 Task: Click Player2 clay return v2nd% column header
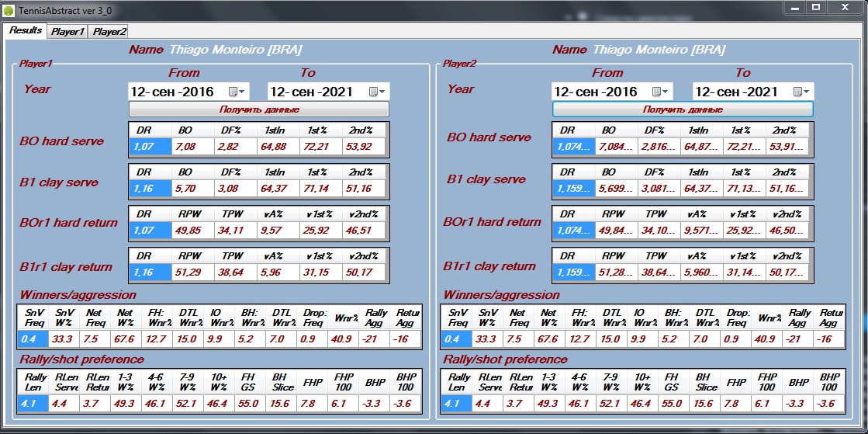pos(787,256)
